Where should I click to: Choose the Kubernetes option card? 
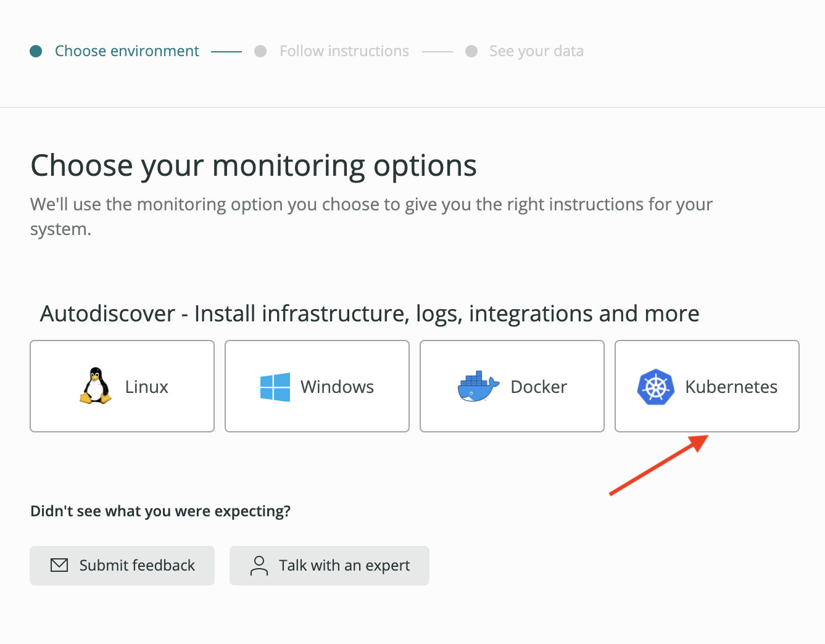pos(707,386)
